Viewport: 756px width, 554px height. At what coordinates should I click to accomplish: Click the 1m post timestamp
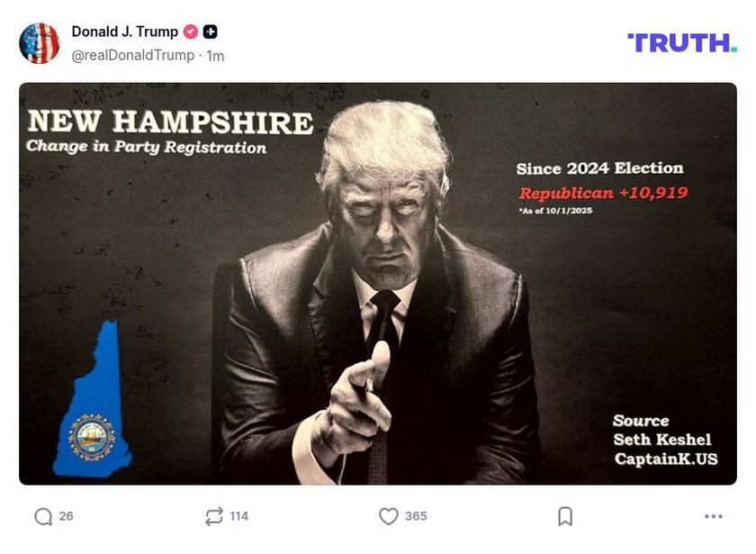(x=215, y=56)
